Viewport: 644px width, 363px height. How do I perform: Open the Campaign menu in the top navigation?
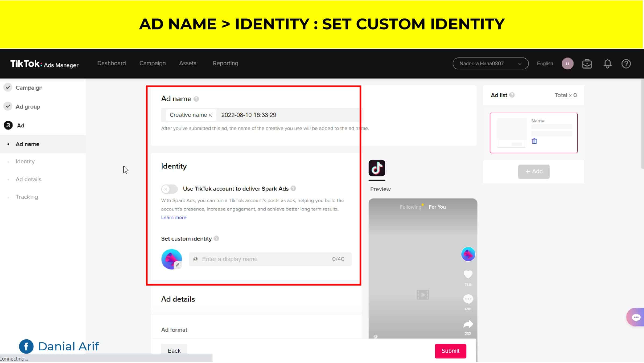[152, 63]
